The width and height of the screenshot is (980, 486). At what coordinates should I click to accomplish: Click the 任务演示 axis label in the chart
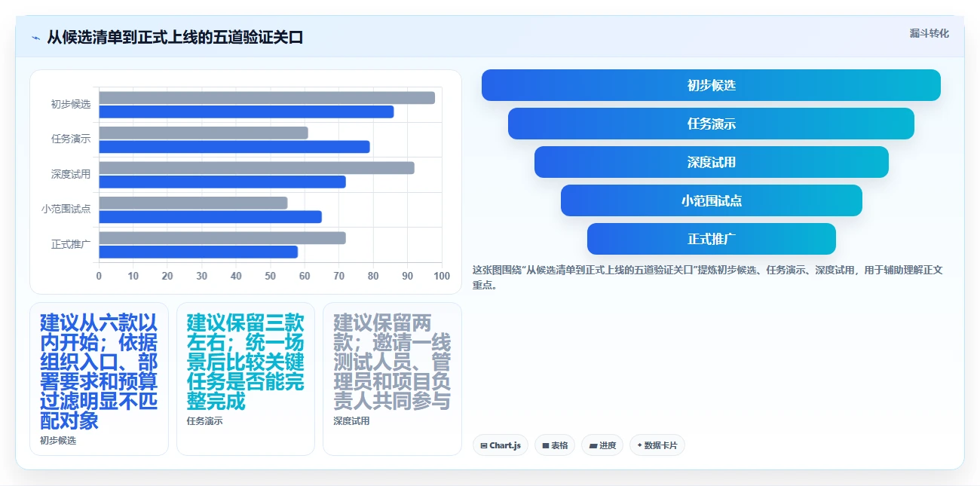(71, 139)
